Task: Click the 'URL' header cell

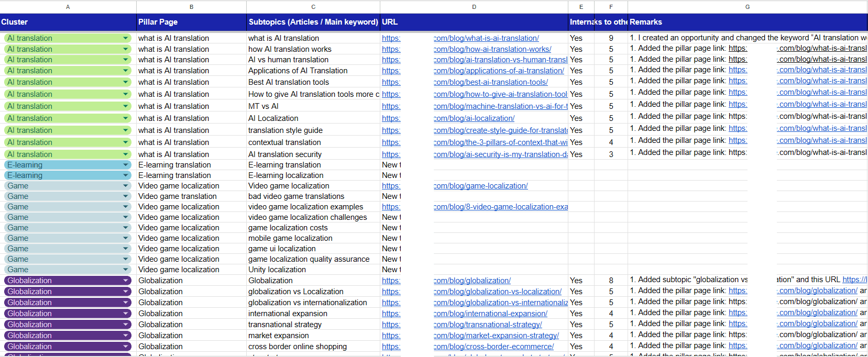Action: [x=474, y=22]
